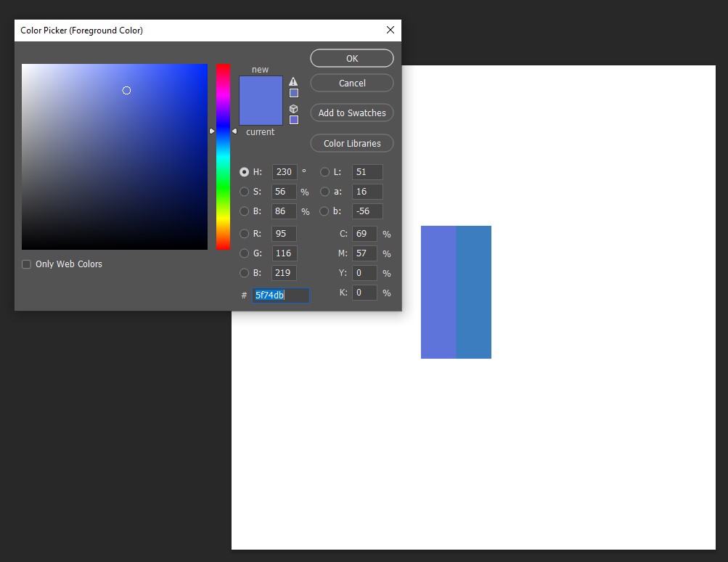The height and width of the screenshot is (562, 728).
Task: Click the current color swatch preview
Action: point(261,114)
